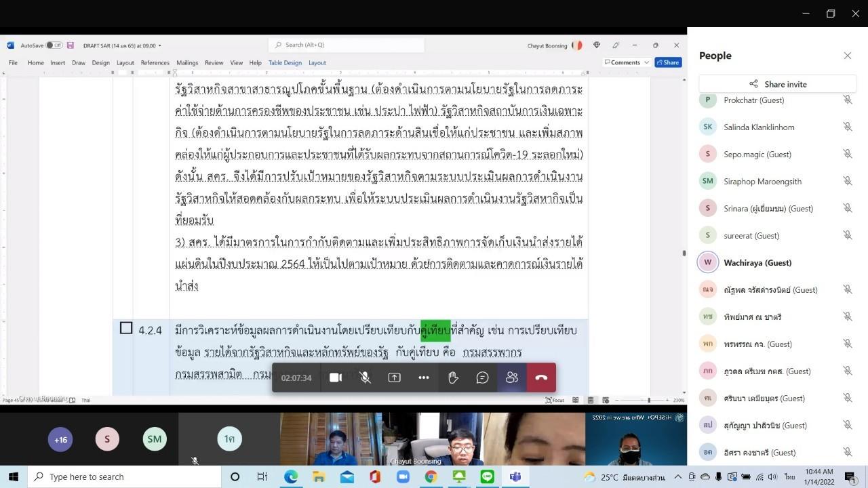Open document title dropdown arrow

(160, 46)
